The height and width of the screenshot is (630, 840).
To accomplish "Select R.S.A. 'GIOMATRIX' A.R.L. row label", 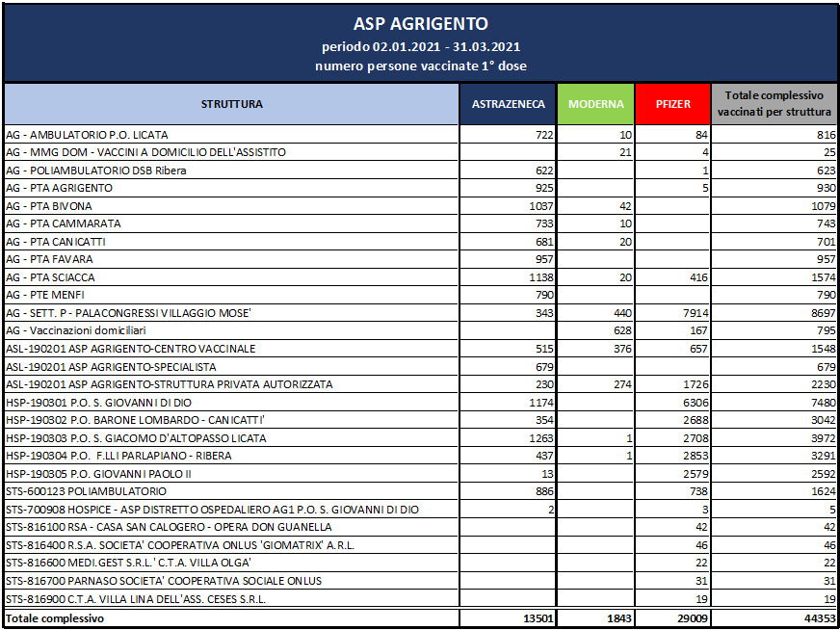I will (x=180, y=545).
